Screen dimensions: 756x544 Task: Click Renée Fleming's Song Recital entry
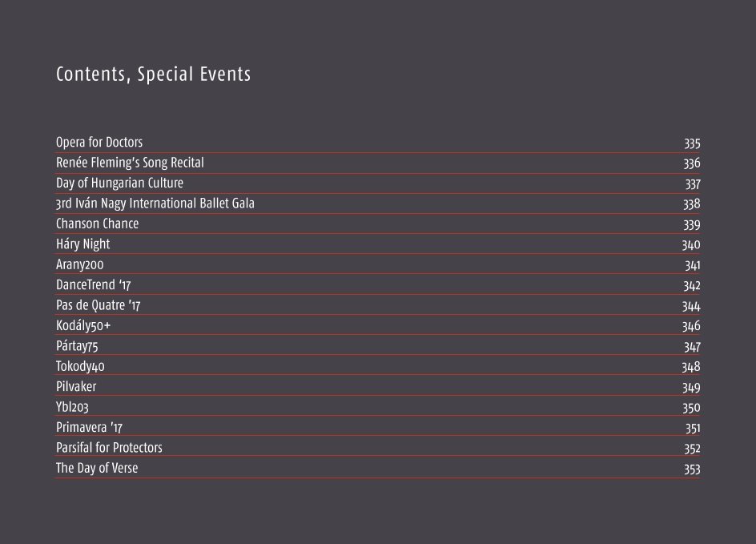[x=130, y=163]
